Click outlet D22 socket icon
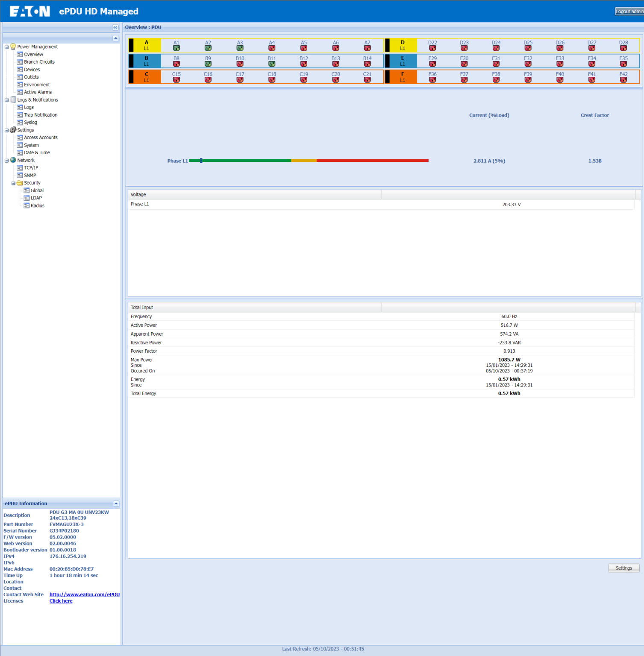 pyautogui.click(x=432, y=48)
